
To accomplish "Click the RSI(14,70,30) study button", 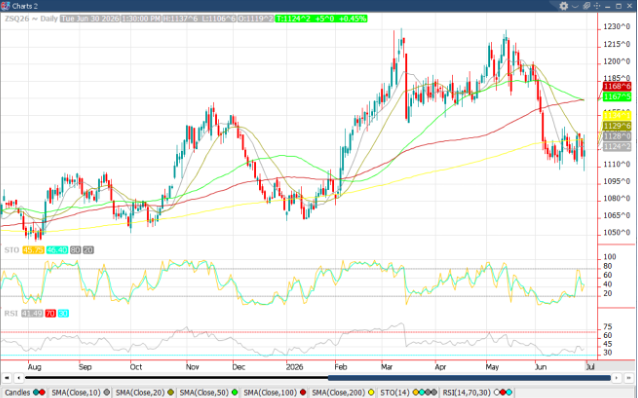I will pyautogui.click(x=477, y=392).
